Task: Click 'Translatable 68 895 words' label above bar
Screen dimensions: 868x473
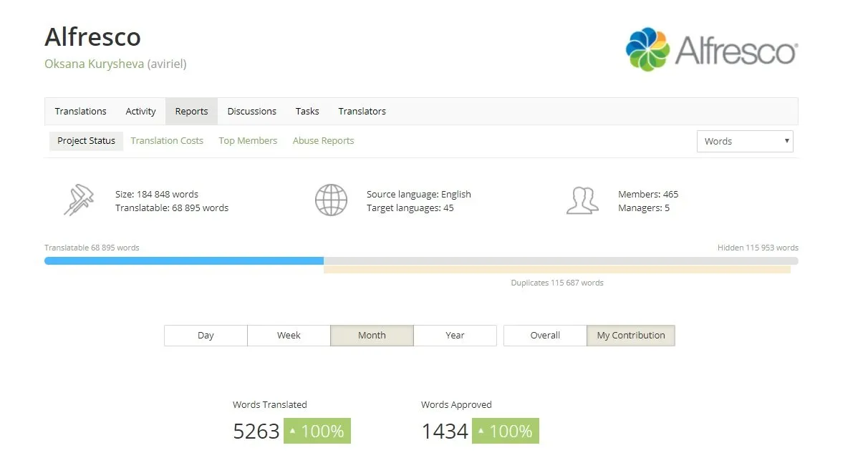Action: coord(92,248)
